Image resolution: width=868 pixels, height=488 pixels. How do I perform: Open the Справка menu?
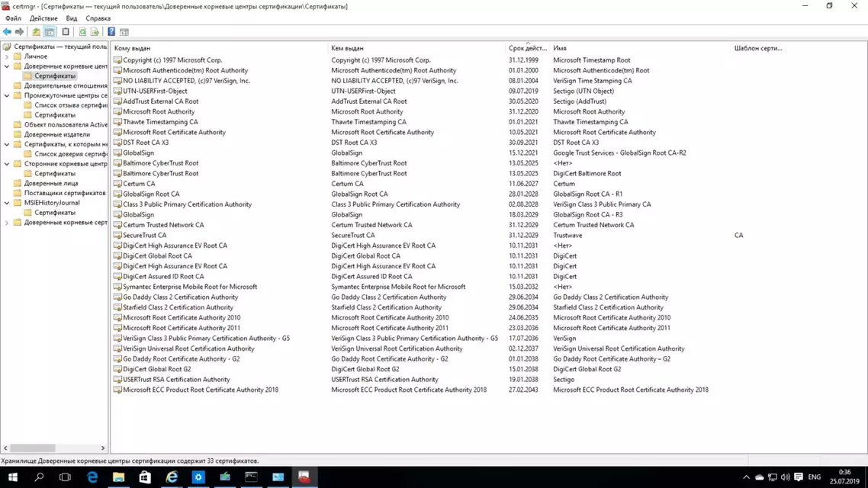98,18
